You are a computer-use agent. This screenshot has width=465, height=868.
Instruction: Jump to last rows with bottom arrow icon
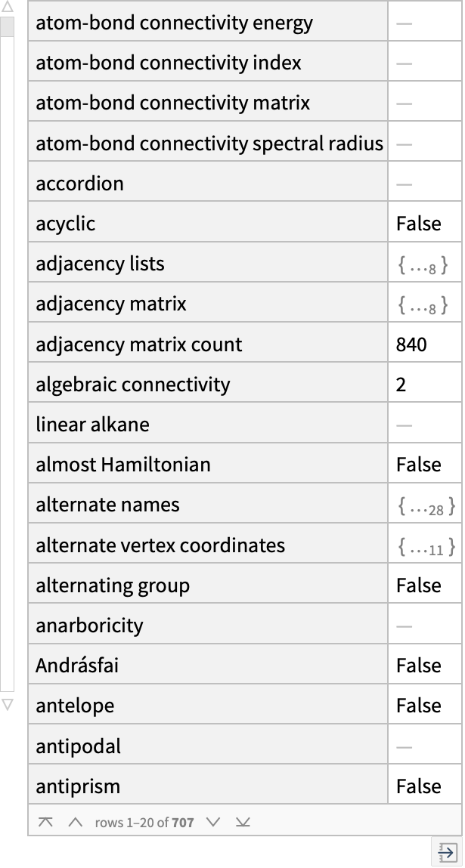click(243, 822)
